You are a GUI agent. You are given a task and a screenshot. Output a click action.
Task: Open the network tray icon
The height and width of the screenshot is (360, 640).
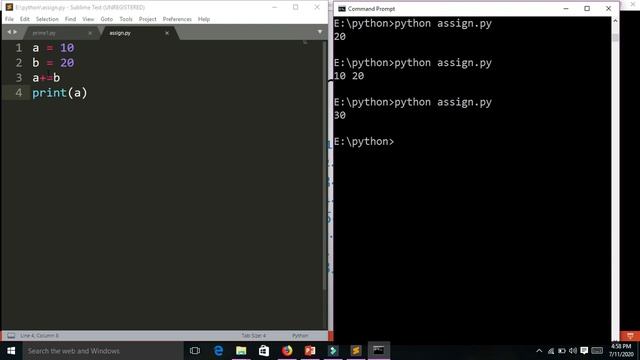coord(551,351)
